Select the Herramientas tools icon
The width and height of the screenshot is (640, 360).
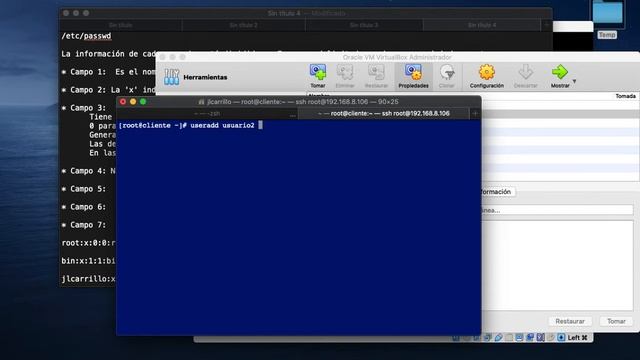(x=171, y=77)
